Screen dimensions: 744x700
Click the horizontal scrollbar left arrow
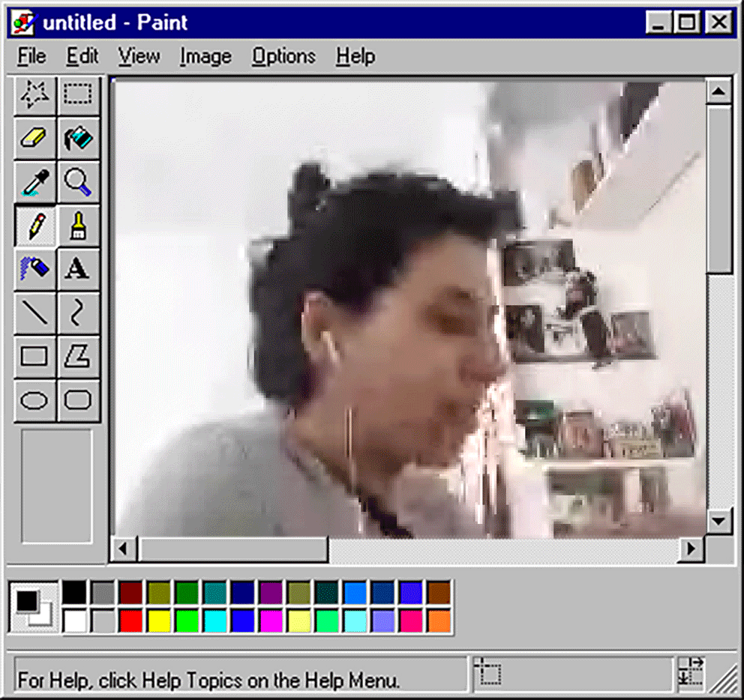pyautogui.click(x=123, y=549)
